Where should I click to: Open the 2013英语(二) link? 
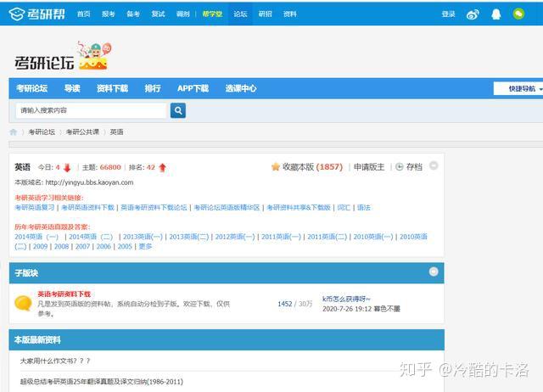point(188,237)
